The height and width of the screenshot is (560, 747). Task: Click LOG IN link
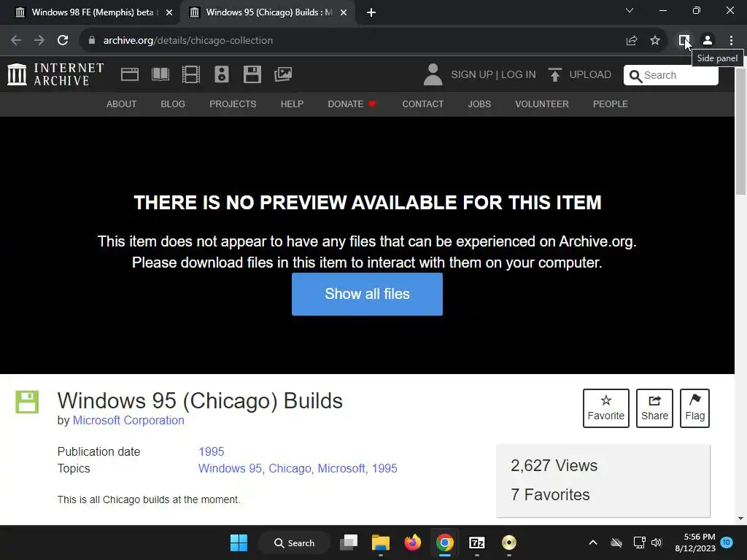(519, 75)
